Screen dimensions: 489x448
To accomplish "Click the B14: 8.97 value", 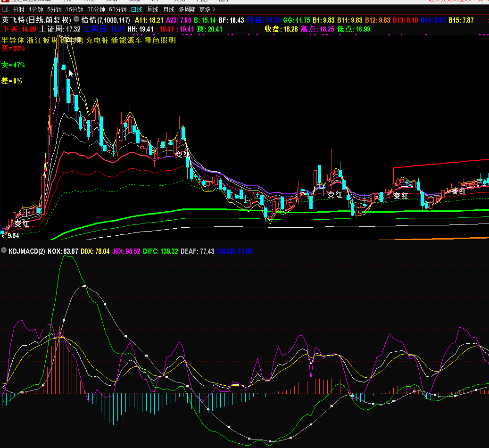I will [x=433, y=20].
